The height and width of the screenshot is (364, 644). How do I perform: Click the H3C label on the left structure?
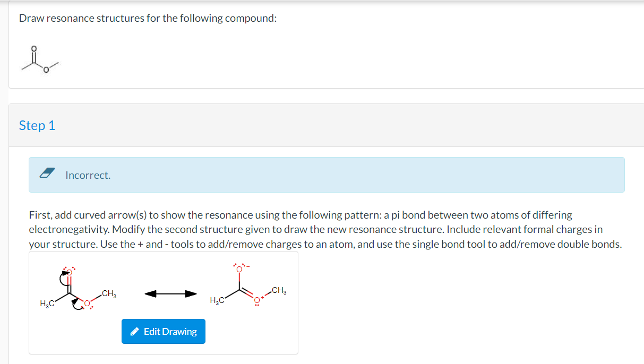point(47,302)
